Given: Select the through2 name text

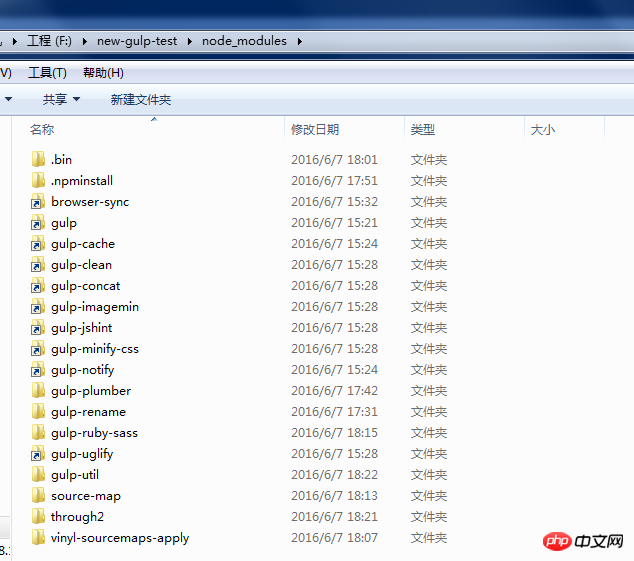Looking at the screenshot, I should (x=77, y=517).
